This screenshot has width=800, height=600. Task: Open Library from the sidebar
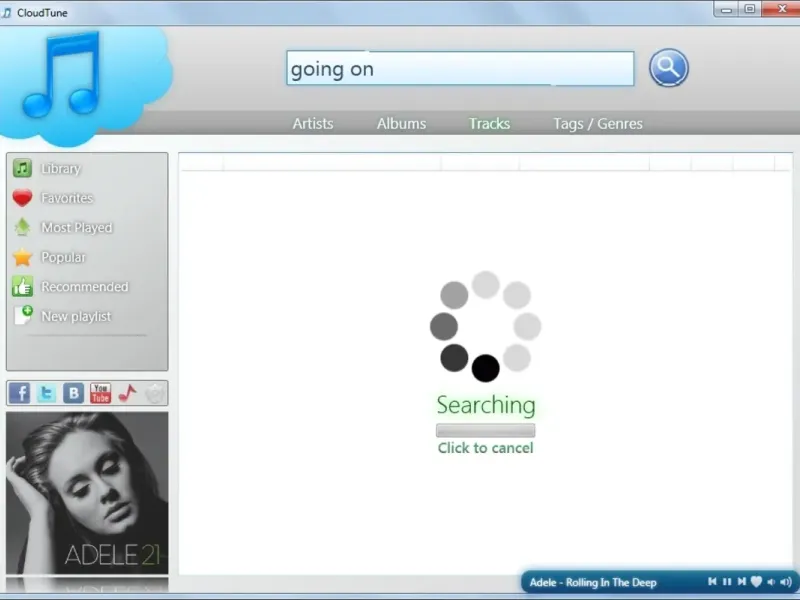(47, 168)
